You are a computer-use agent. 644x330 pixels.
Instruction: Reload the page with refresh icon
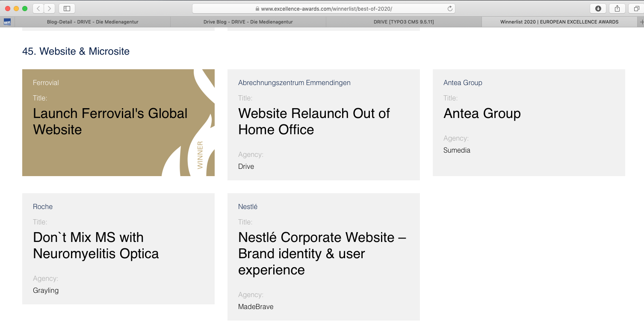450,9
